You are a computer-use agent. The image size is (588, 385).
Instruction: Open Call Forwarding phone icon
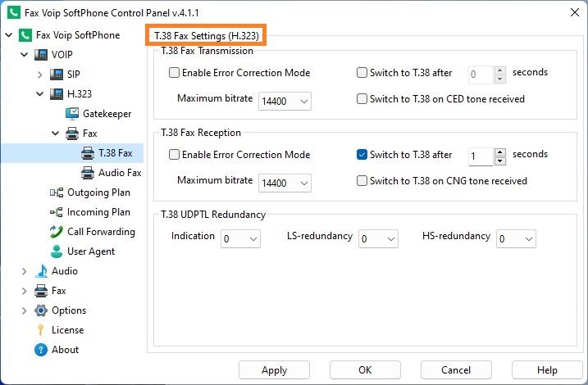point(57,232)
